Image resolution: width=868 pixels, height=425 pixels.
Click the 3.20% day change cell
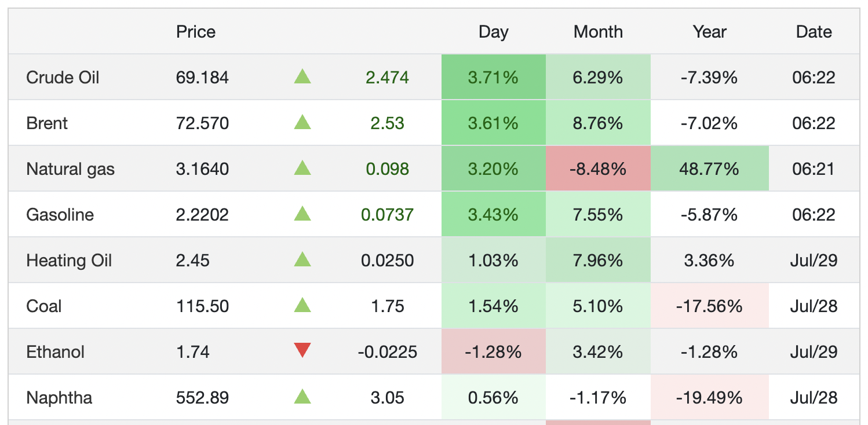click(x=494, y=168)
